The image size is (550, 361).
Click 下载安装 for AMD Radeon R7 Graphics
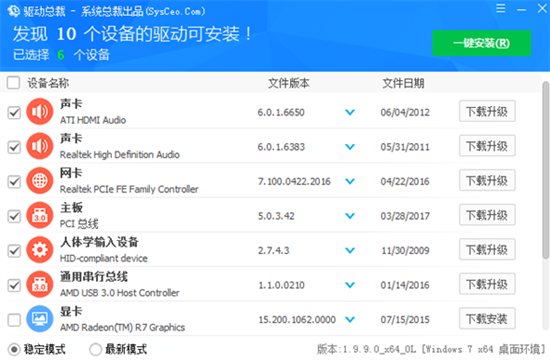487,319
